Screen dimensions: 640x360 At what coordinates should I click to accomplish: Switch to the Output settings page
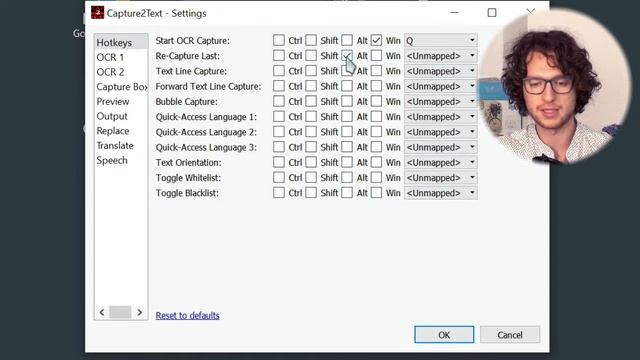point(121,116)
